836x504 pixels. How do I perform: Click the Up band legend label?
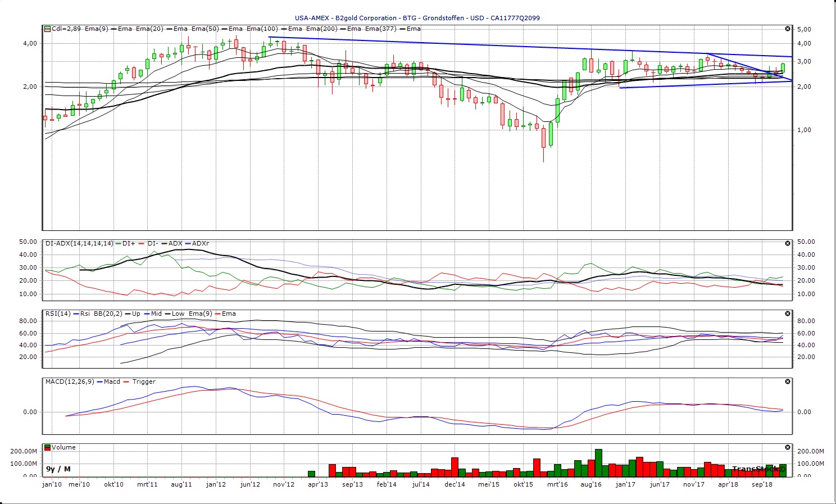point(136,314)
